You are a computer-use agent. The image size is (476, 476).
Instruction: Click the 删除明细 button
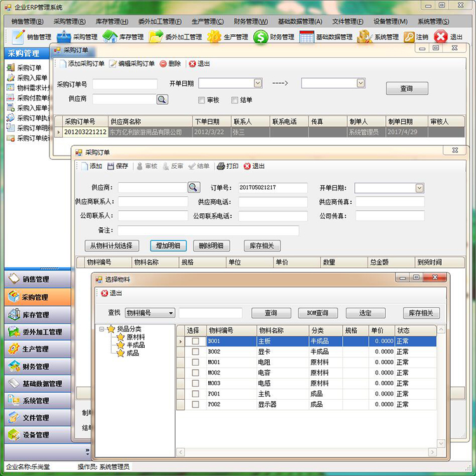(211, 246)
